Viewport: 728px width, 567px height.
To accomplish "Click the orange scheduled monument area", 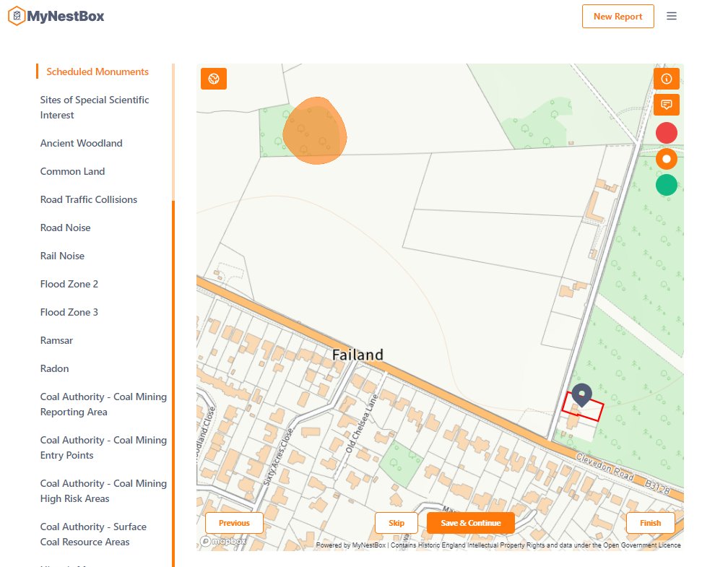I will coord(315,131).
